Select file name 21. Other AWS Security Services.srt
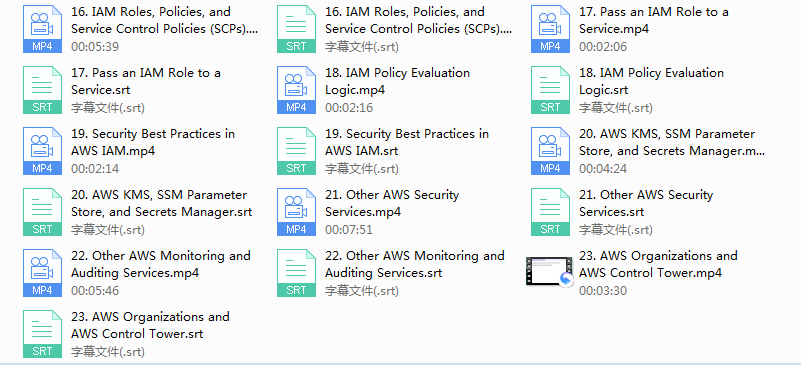 click(x=646, y=203)
